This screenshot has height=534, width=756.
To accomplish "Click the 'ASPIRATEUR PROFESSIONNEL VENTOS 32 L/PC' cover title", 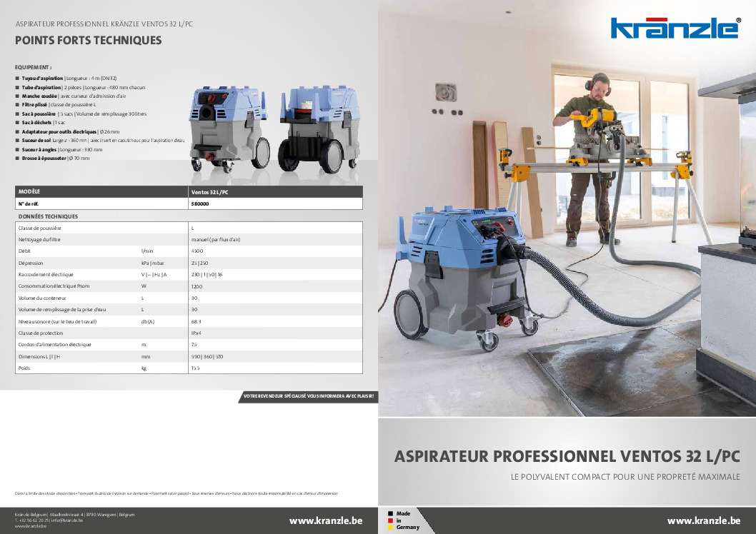I will coord(567,456).
